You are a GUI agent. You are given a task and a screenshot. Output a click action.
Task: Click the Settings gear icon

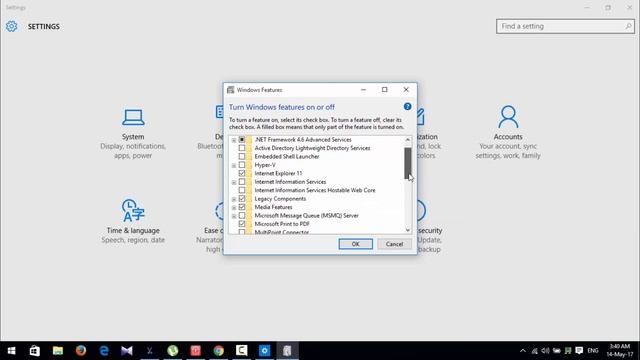(x=11, y=26)
